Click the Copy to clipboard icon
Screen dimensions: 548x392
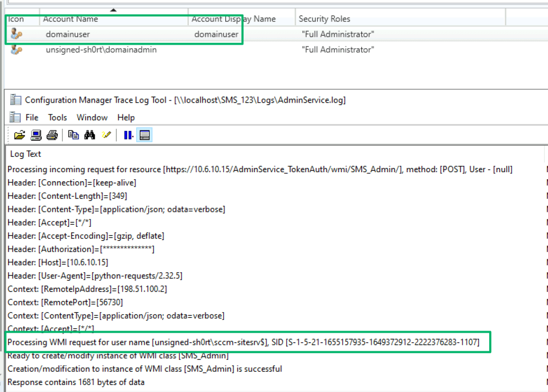click(74, 135)
